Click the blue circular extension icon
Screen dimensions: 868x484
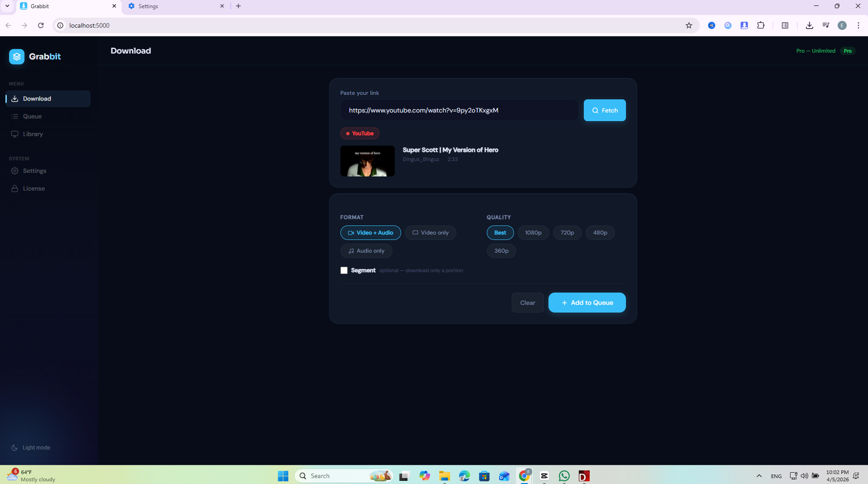712,25
